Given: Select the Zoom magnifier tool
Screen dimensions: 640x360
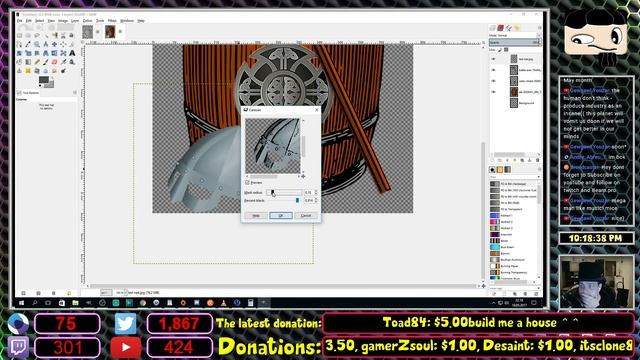Looking at the screenshot, I should pos(37,44).
